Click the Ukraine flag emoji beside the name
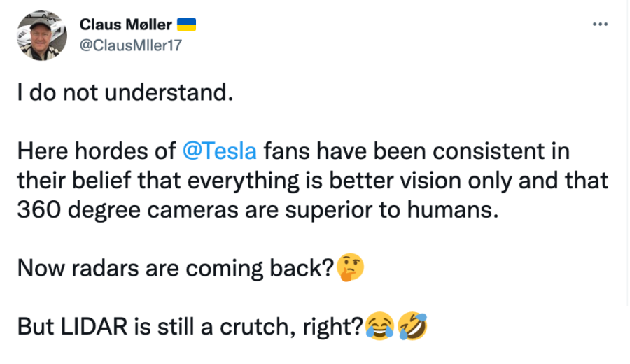This screenshot has width=630, height=364. 186,24
